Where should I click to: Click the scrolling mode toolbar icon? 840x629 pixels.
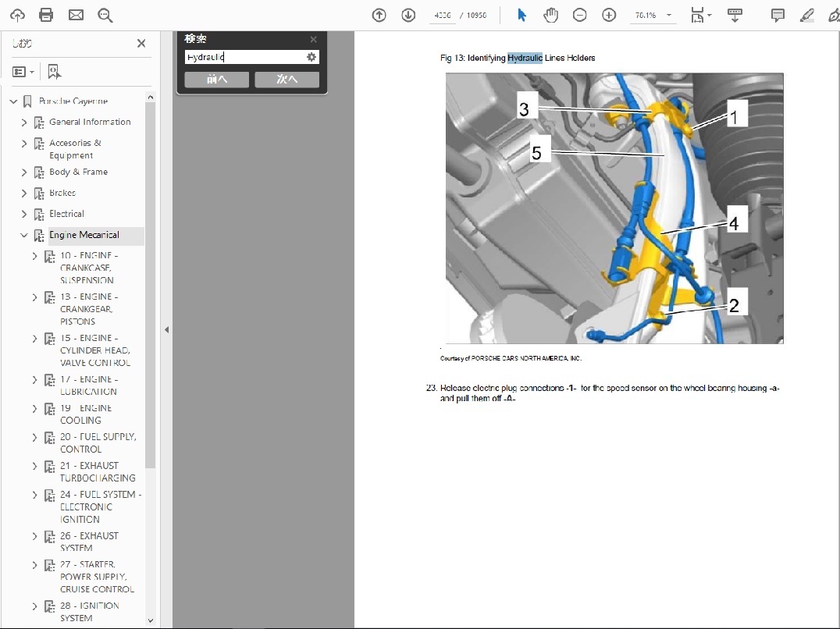735,15
